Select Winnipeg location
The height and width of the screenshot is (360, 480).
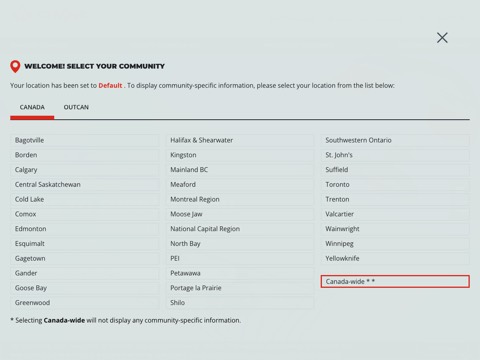(395, 244)
